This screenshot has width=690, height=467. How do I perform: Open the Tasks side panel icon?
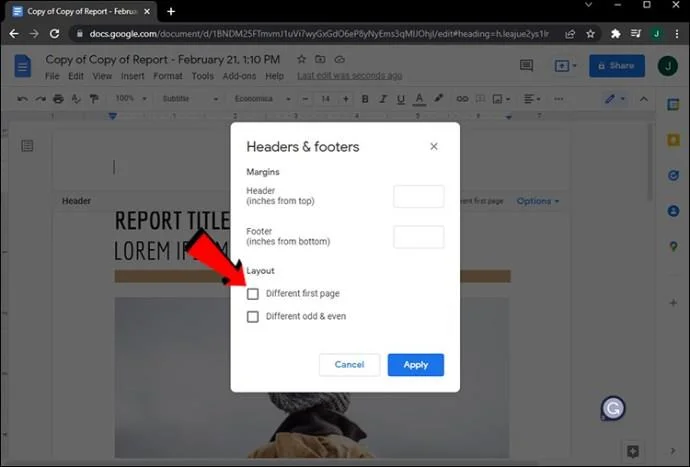click(x=673, y=176)
